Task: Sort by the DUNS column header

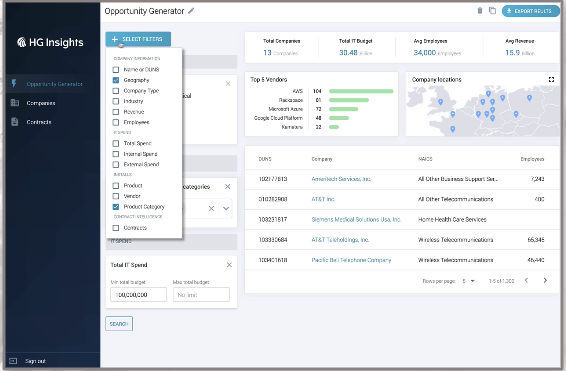Action: pyautogui.click(x=265, y=159)
